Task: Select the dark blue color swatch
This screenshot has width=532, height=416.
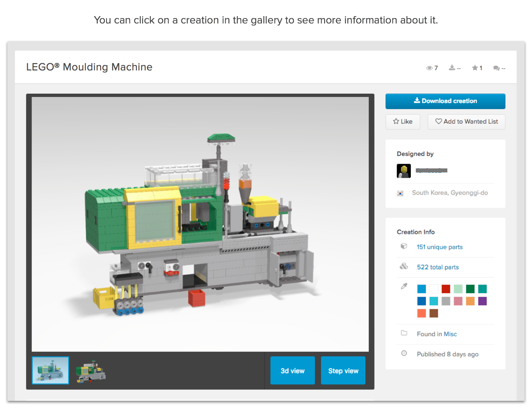Action: coord(422,301)
